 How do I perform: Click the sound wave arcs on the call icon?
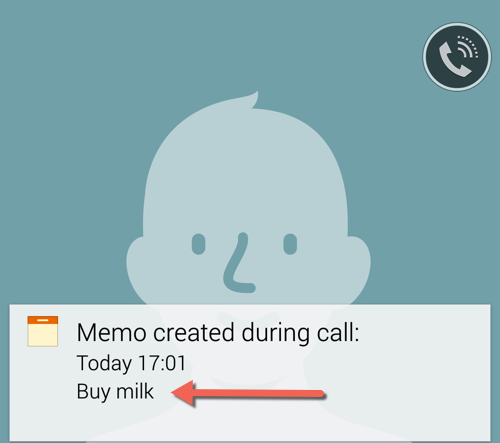(468, 47)
